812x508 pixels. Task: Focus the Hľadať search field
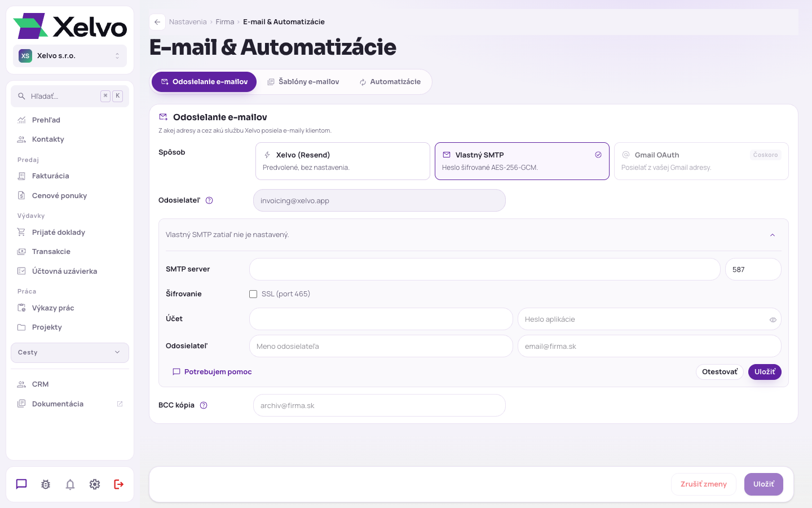70,97
